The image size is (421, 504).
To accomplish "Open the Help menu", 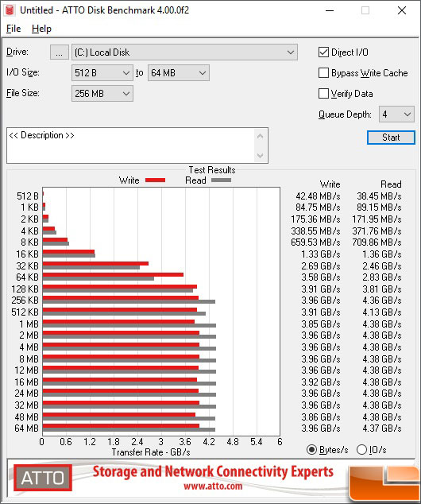I will pos(41,29).
